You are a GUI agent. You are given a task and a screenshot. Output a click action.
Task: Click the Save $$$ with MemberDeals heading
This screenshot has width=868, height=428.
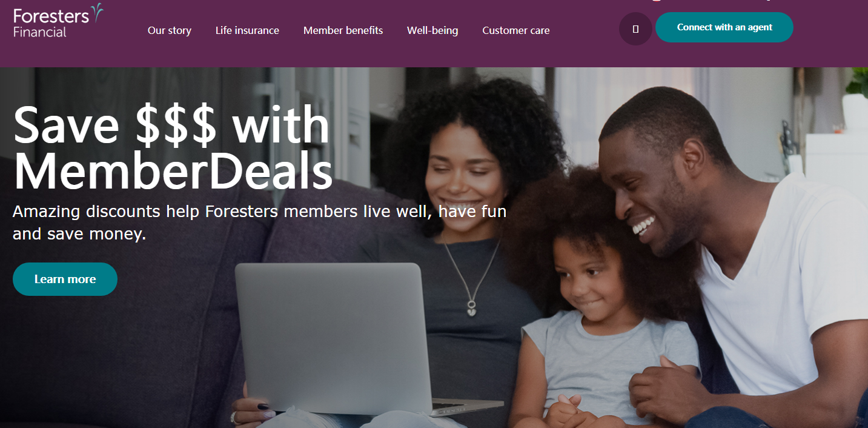click(x=173, y=148)
